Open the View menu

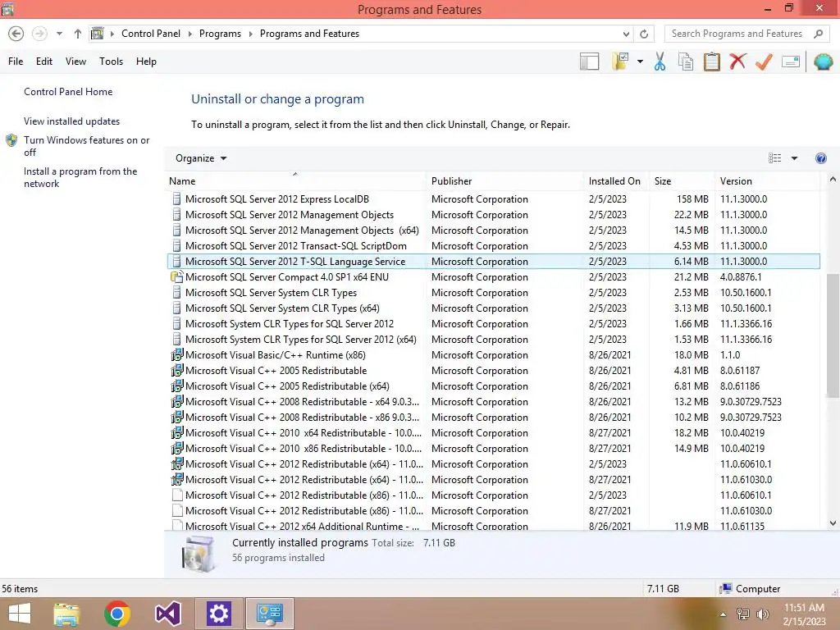[x=75, y=62]
